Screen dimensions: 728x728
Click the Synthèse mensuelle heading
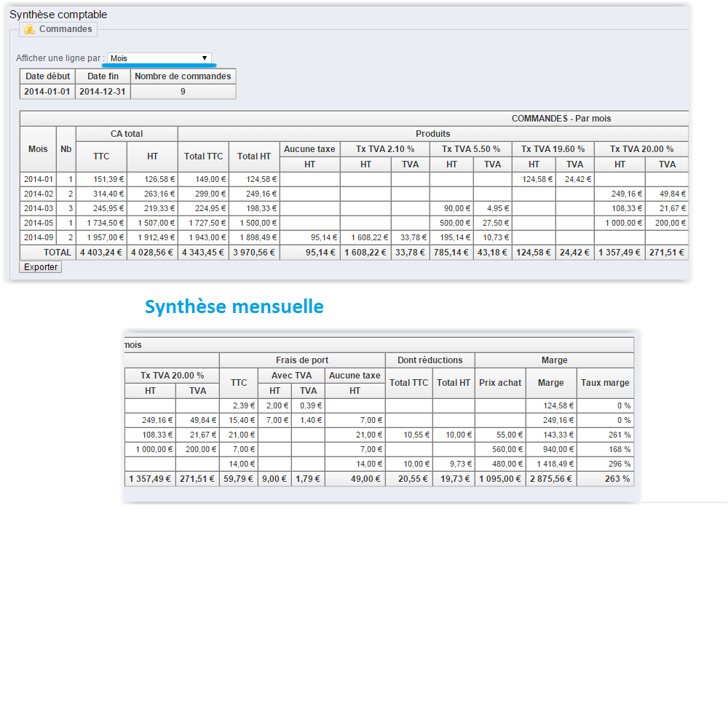[234, 307]
